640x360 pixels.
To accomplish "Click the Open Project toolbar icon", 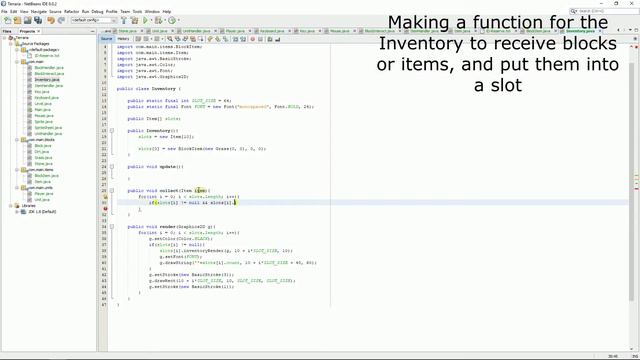I will point(28,20).
